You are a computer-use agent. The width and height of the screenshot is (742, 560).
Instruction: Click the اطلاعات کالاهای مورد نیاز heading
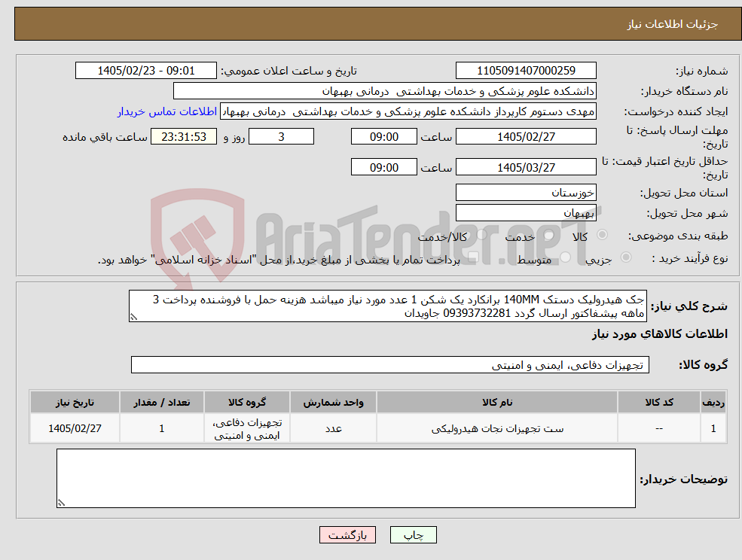tap(660, 334)
